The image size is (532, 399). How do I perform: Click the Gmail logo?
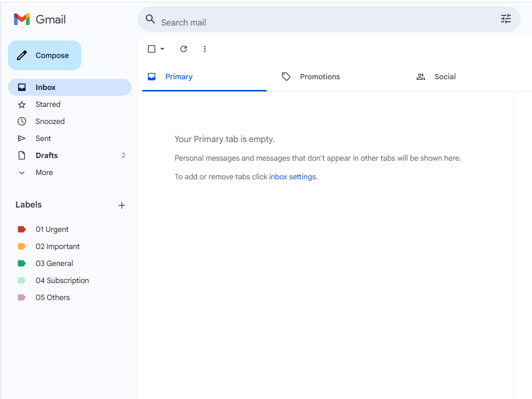click(x=40, y=19)
